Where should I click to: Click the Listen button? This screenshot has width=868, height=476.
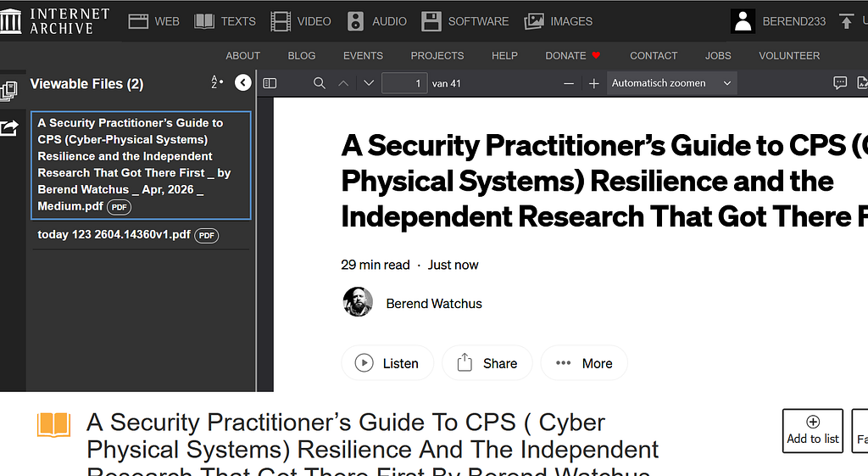tap(387, 363)
